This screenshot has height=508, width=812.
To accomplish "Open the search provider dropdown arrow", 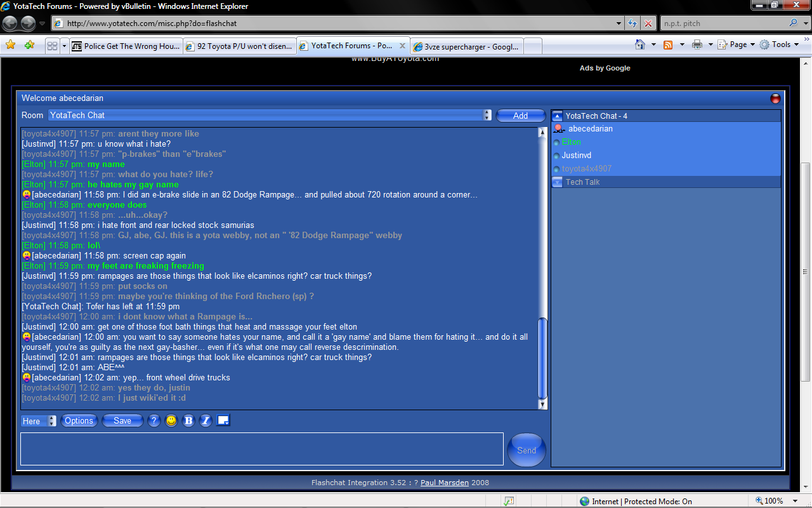I will (x=806, y=23).
